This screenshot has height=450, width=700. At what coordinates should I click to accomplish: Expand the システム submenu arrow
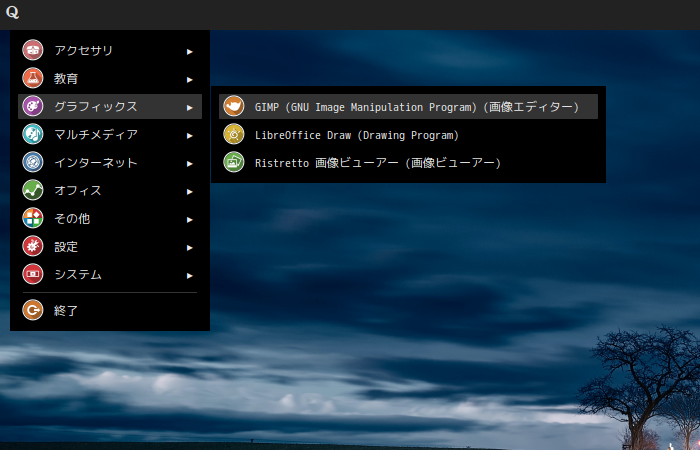click(190, 275)
